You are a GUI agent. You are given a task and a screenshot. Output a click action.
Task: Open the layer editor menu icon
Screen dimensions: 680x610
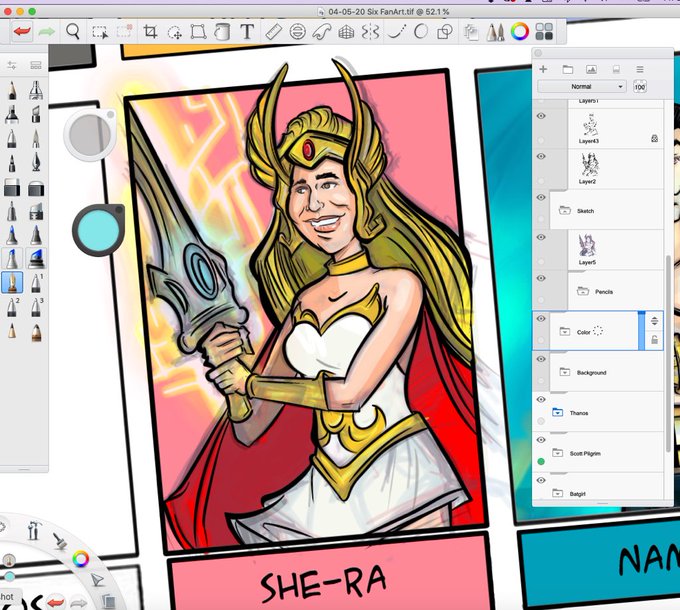(640, 69)
